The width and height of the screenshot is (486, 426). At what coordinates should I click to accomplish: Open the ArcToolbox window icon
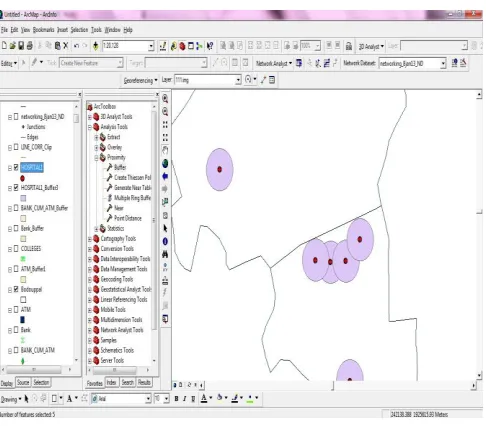point(182,46)
